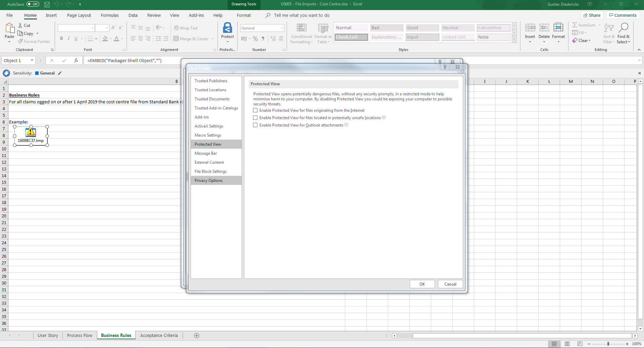Click the Format cells icon
This screenshot has width=644, height=348.
pos(558,28)
